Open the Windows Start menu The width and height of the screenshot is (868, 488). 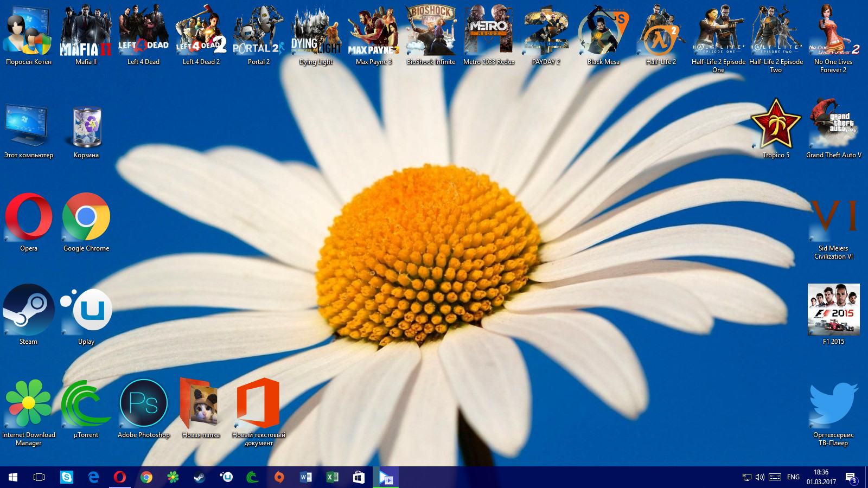coord(13,477)
